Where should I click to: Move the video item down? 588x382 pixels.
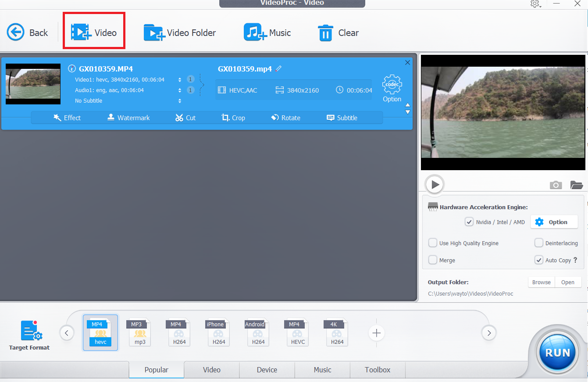point(408,112)
